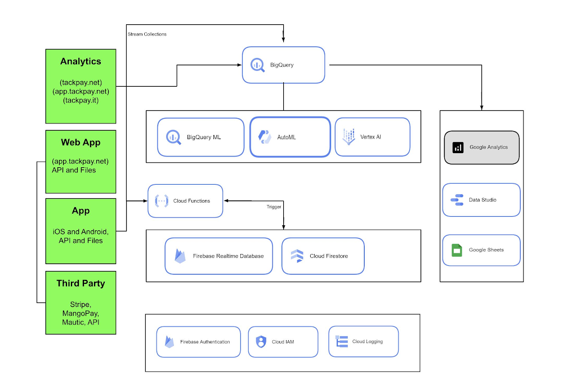Select the green Third Party box
Viewport: 563px width, 392px height.
pos(81,302)
